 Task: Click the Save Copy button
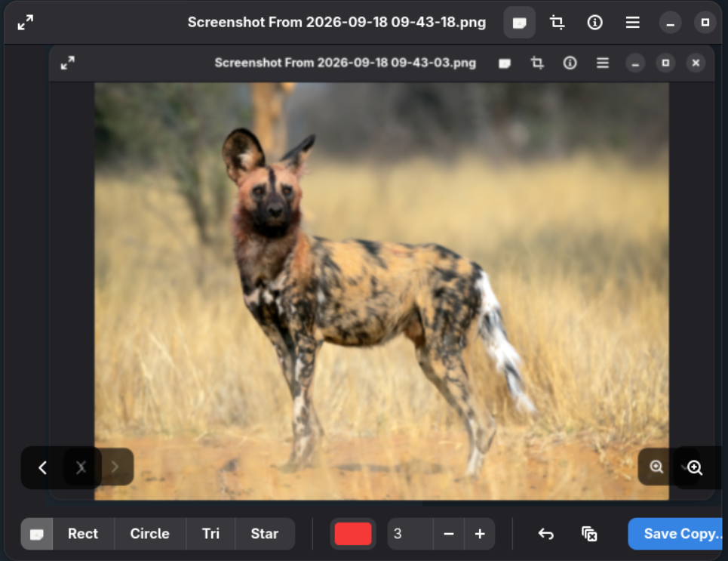pyautogui.click(x=675, y=534)
